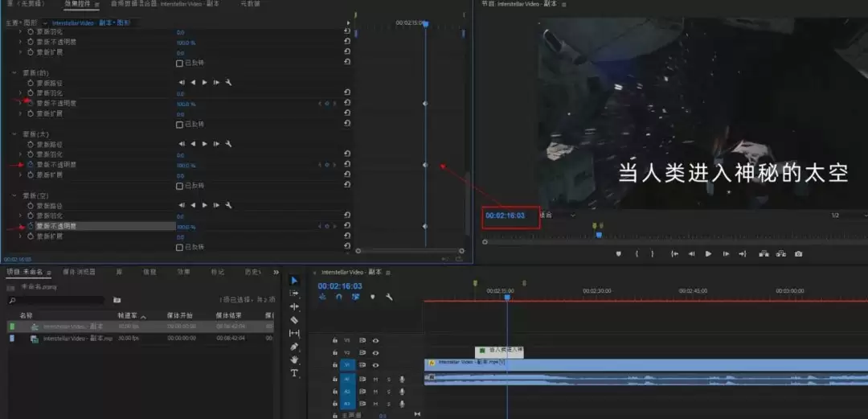Hide track V3 with eye icon
This screenshot has width=868, height=419.
(x=375, y=340)
